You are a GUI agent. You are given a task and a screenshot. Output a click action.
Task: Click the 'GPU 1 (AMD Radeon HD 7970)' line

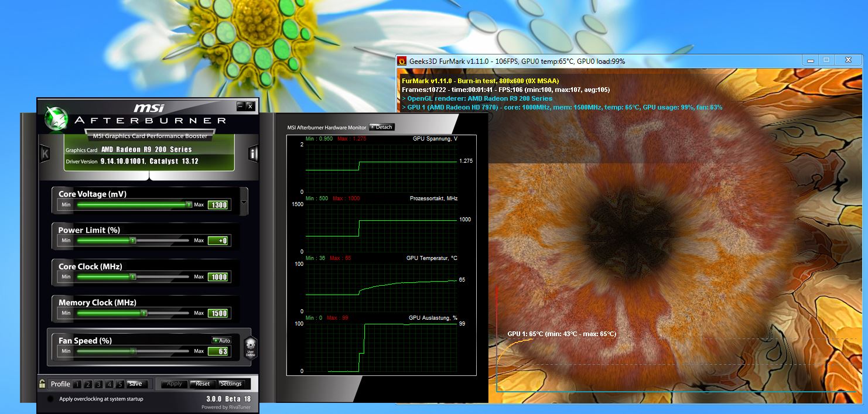[562, 107]
